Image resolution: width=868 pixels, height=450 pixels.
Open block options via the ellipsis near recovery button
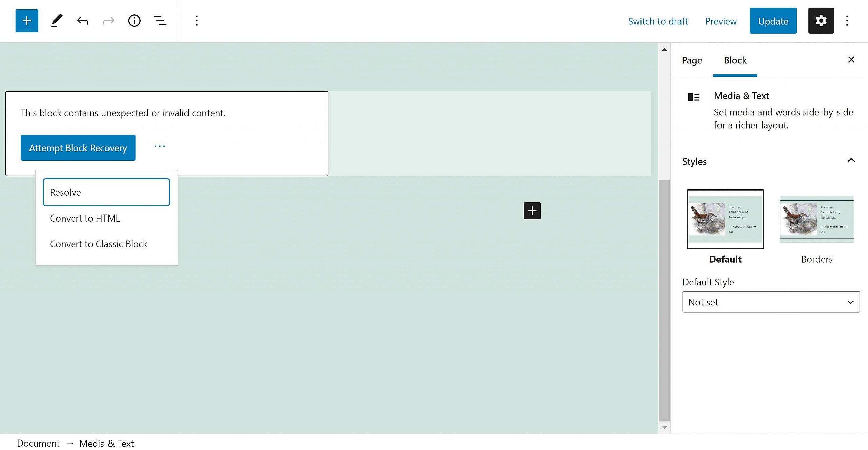159,146
